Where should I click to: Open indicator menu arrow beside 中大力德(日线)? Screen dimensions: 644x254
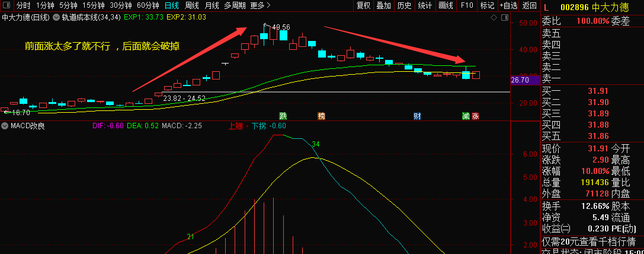(x=56, y=17)
